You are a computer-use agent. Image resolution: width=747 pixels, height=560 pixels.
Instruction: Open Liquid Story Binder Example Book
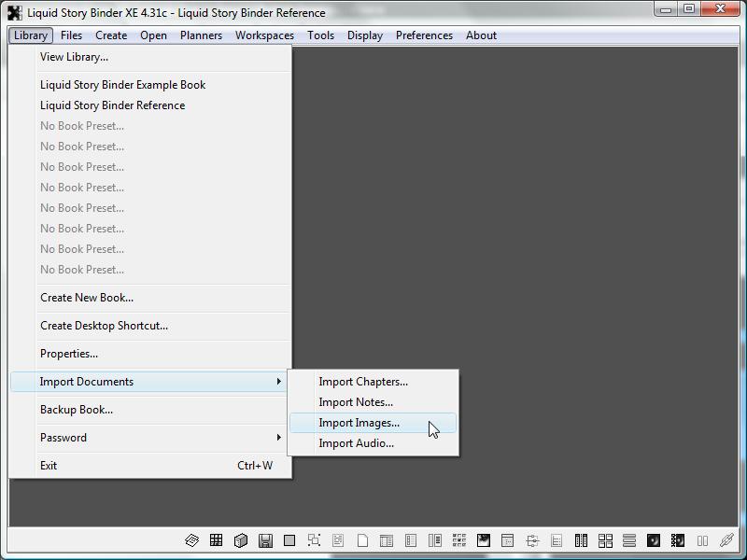coord(122,85)
